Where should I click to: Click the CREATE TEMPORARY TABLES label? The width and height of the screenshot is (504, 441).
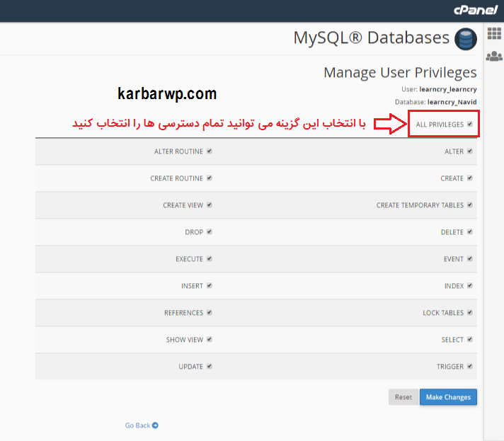tap(420, 205)
